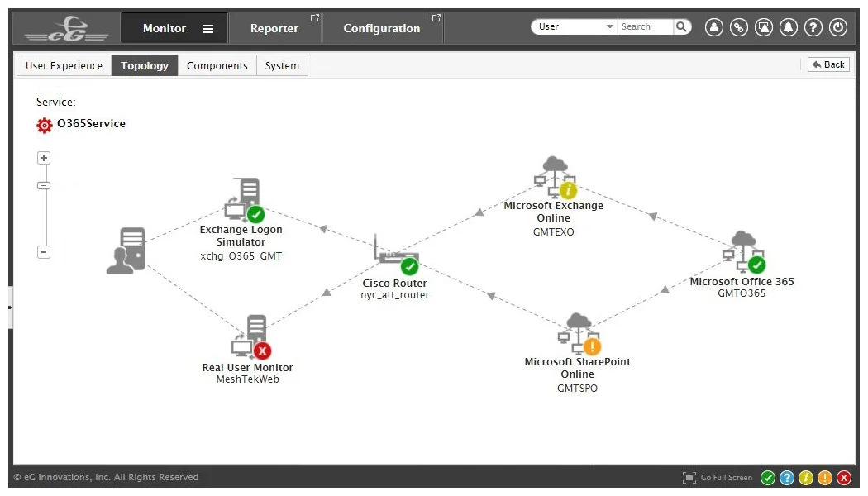Open the alarm monitor warning icon
The height and width of the screenshot is (496, 868).
pyautogui.click(x=764, y=27)
